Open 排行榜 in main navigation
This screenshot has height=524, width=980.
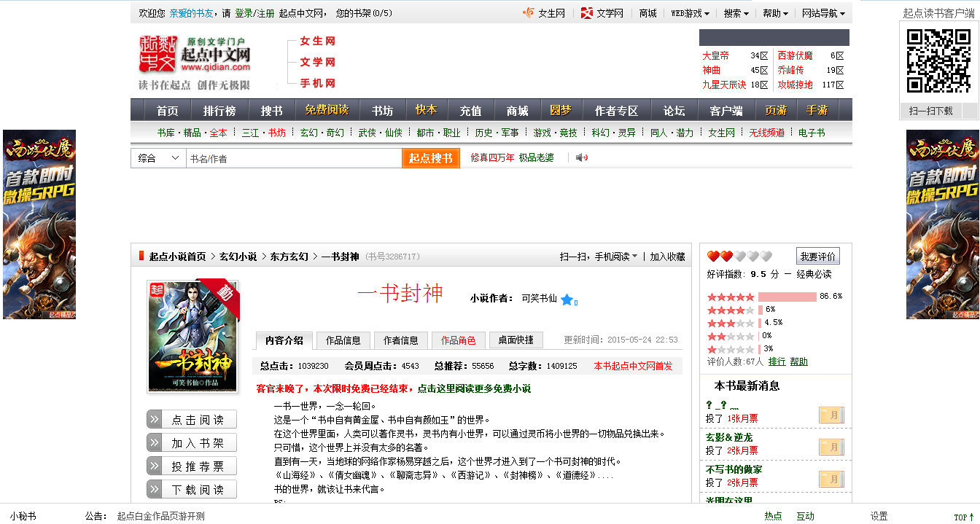219,111
